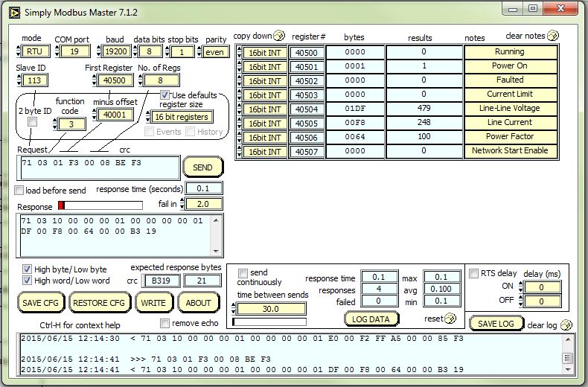The height and width of the screenshot is (387, 588).
Task: Click the clear notes round icon
Action: tap(553, 36)
